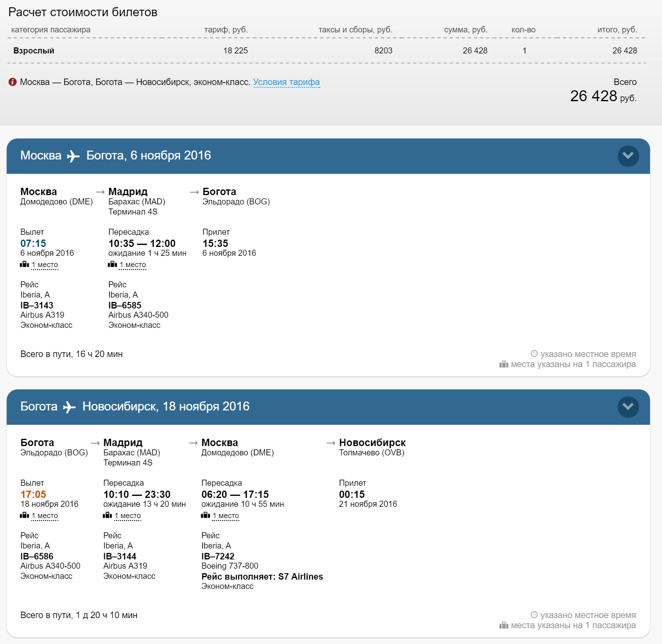Click the red info icon beside Москва — Богота
The image size is (662, 644).
pyautogui.click(x=13, y=82)
